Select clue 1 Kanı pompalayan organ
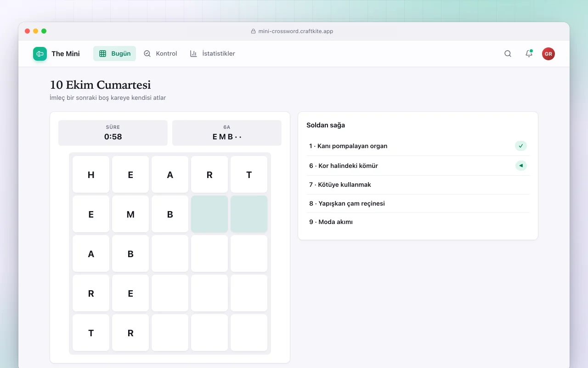This screenshot has width=588, height=368. pos(418,146)
